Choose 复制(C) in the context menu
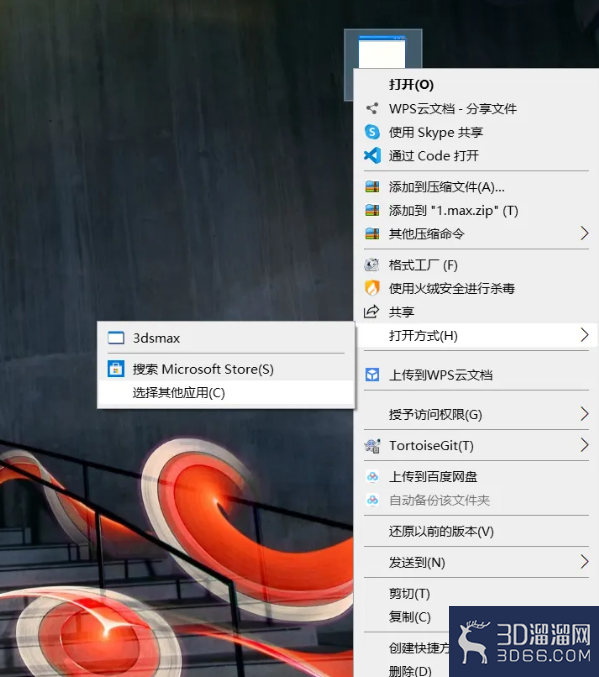599x677 pixels. tap(409, 617)
